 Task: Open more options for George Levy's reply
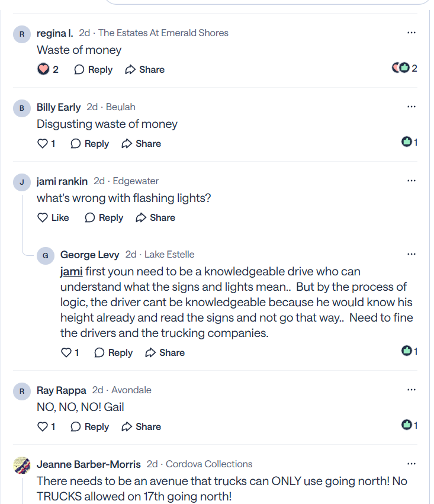pos(412,254)
